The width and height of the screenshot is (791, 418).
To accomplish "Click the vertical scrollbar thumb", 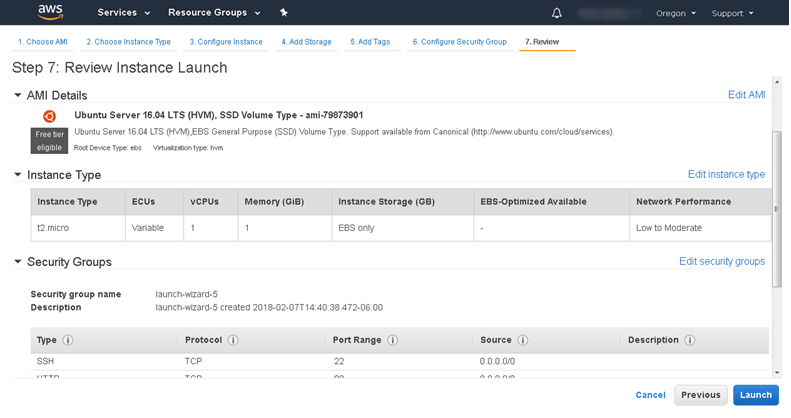I will 777,209.
